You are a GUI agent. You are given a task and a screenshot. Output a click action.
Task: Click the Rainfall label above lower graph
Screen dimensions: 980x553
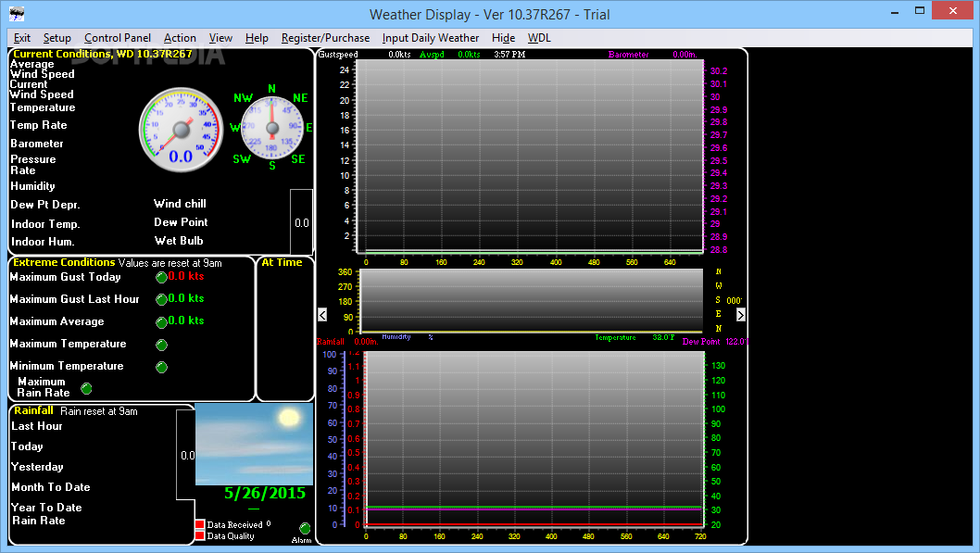point(330,342)
